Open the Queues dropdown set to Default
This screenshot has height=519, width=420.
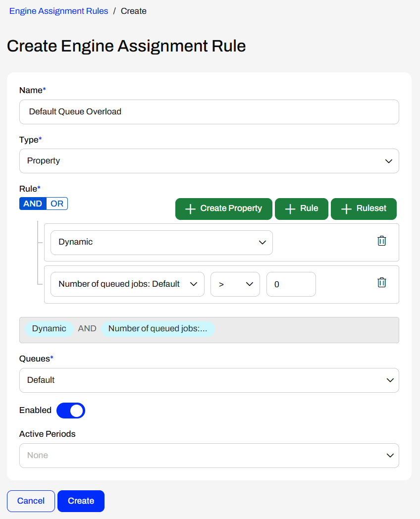(209, 380)
